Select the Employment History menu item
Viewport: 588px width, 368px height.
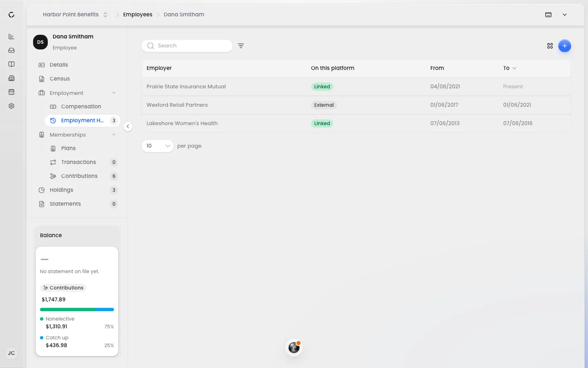coord(82,121)
